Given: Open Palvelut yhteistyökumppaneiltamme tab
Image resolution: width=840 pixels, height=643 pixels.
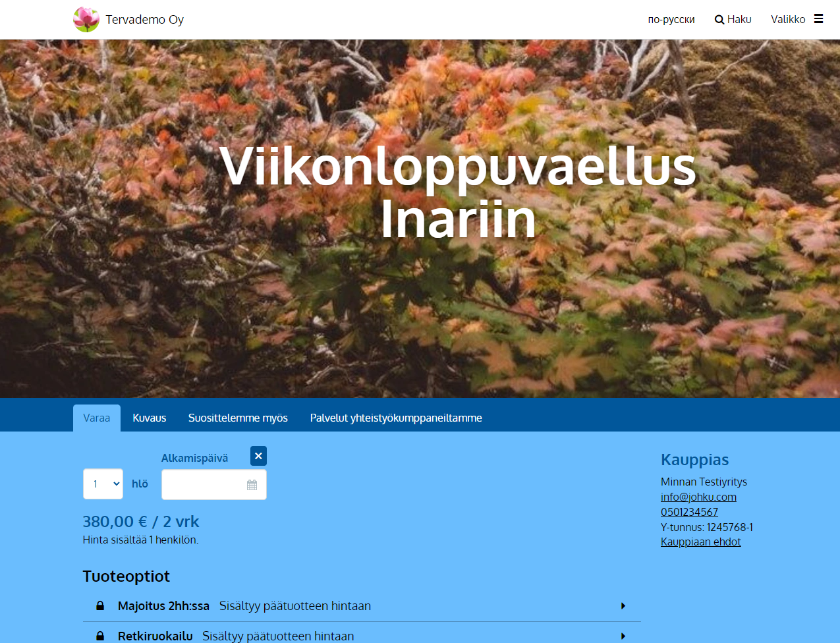Looking at the screenshot, I should click(396, 418).
